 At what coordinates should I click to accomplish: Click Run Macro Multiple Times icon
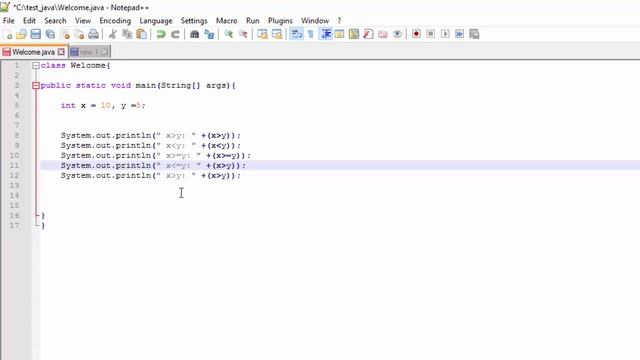460,34
